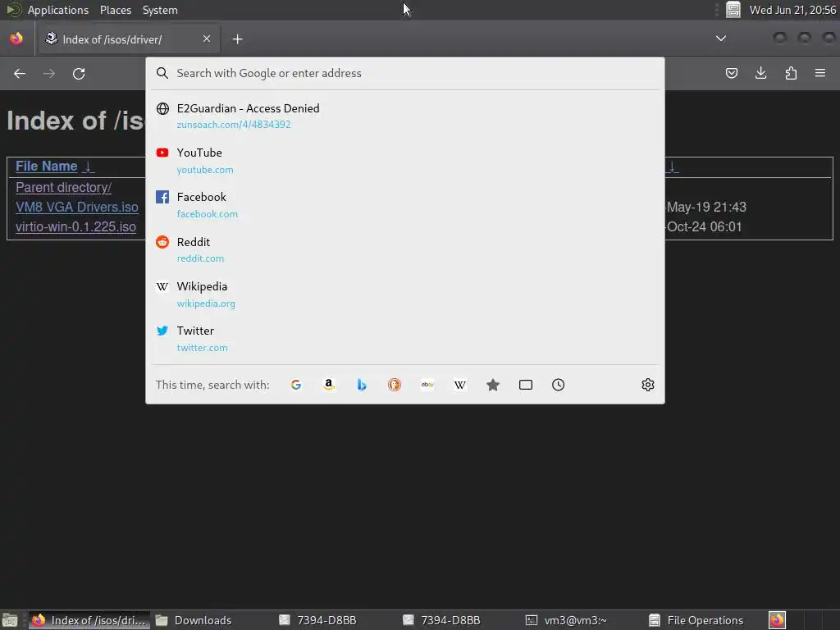
Task: Open the Firefox hamburger menu
Action: tap(820, 73)
